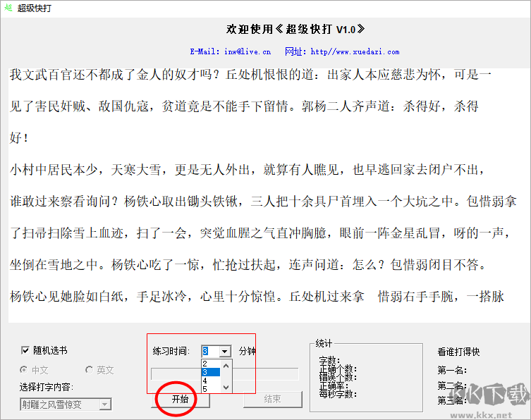Click the text line starting 坐倒在雪地之中
The image size is (531, 420).
tap(248, 265)
